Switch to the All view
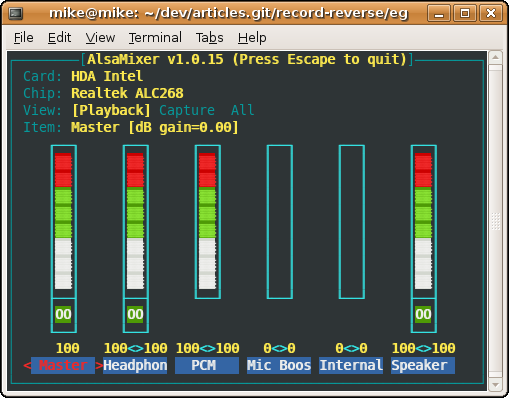This screenshot has width=509, height=398. pos(243,110)
